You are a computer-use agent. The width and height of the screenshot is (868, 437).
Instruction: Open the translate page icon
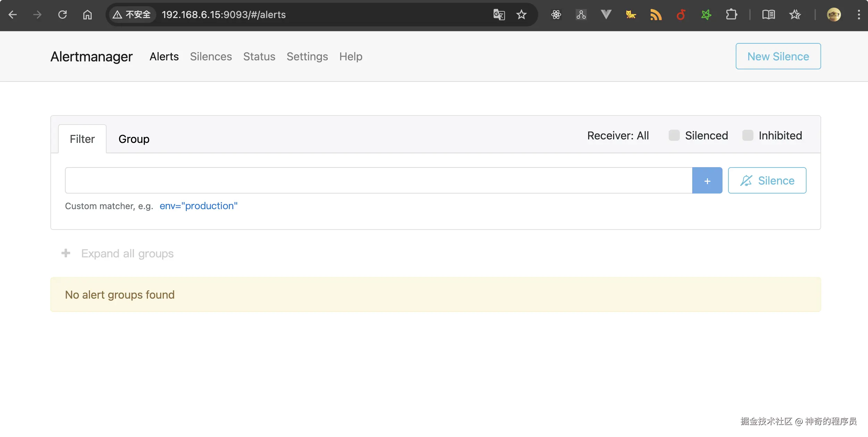pyautogui.click(x=499, y=15)
